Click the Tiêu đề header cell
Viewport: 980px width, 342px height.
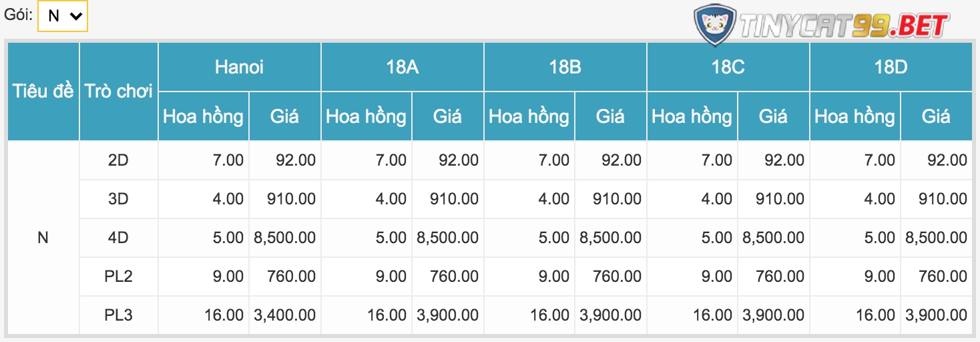43,92
